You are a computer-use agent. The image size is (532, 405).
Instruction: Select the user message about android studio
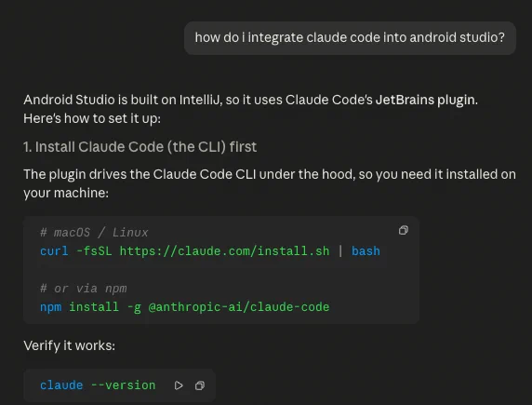tap(350, 38)
